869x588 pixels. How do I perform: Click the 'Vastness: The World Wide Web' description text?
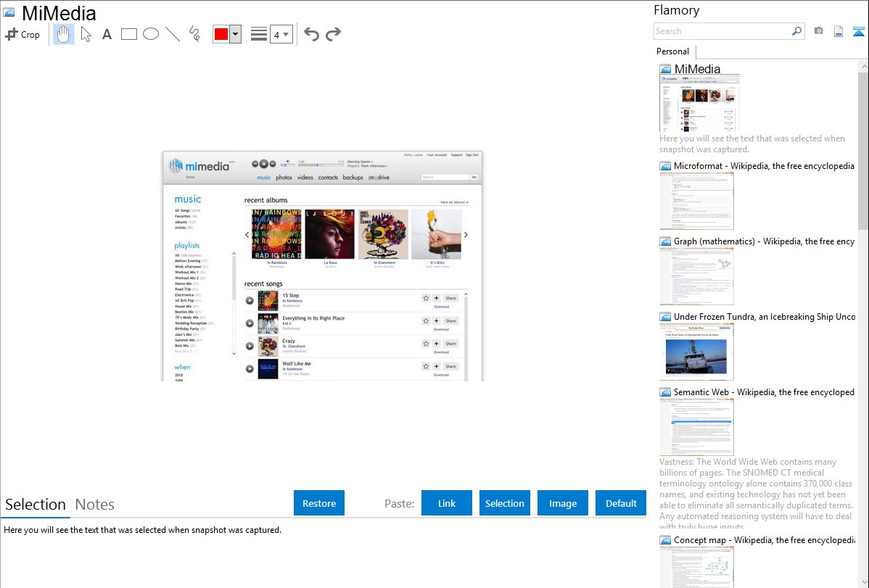pos(756,494)
